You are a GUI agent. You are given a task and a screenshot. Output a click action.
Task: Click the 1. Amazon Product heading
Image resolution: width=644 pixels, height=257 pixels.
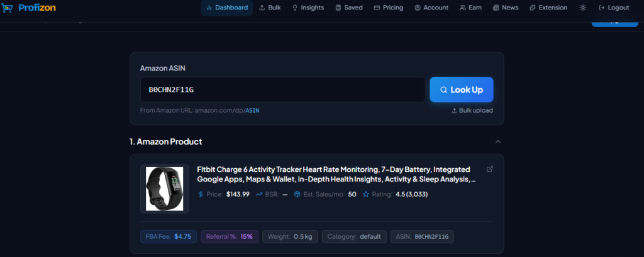(x=165, y=142)
